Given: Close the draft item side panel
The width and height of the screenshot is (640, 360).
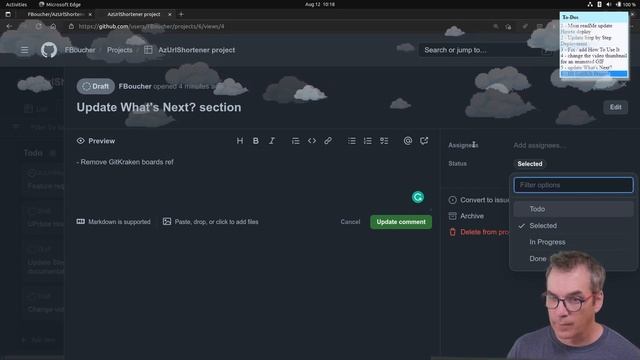Looking at the screenshot, I should 624,84.
